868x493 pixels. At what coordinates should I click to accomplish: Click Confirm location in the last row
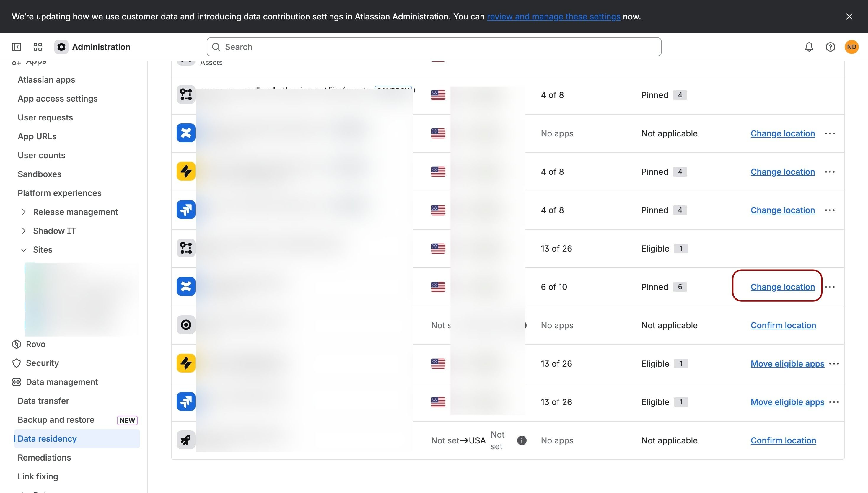click(783, 440)
